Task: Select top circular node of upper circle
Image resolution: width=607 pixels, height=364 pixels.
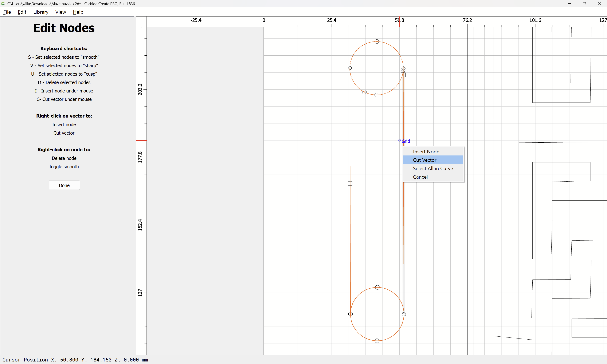Action: pos(377,41)
